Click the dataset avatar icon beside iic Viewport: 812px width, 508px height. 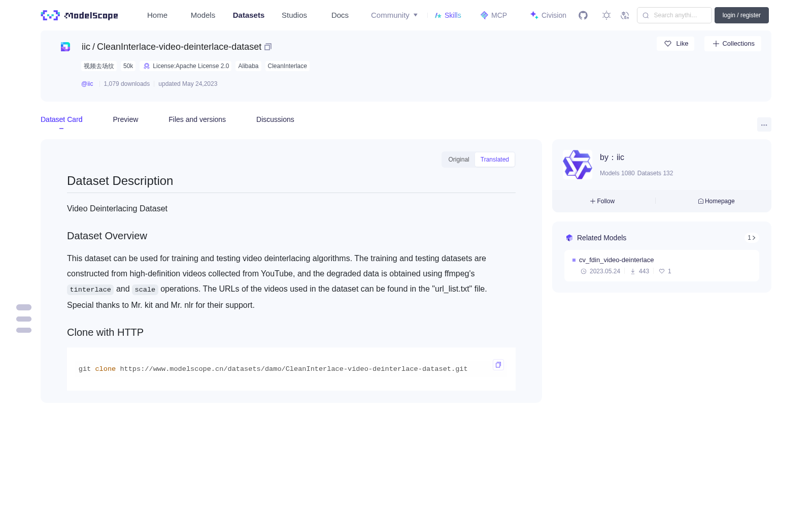pos(65,47)
